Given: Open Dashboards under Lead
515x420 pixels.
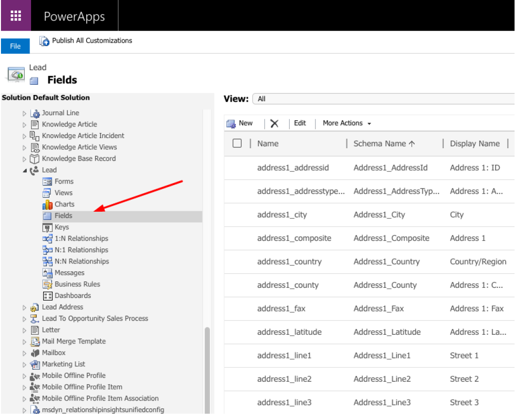Looking at the screenshot, I should (73, 296).
